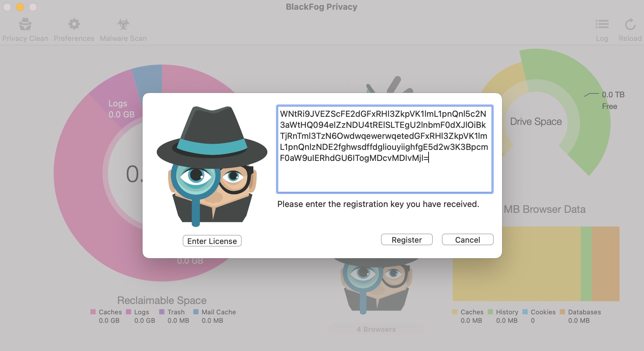The image size is (644, 351).
Task: Toggle Logs visibility in reclaimable space
Action: tap(142, 312)
